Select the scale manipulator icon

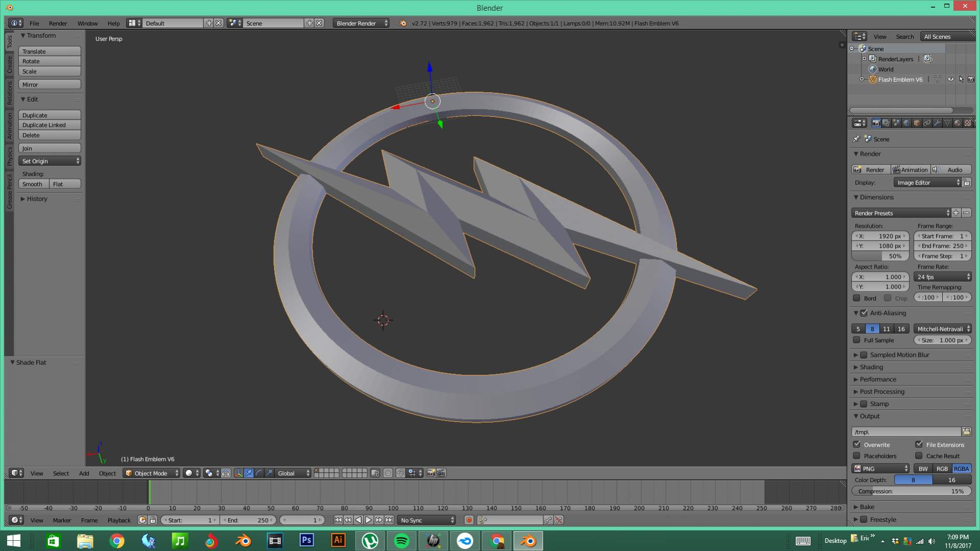(269, 473)
